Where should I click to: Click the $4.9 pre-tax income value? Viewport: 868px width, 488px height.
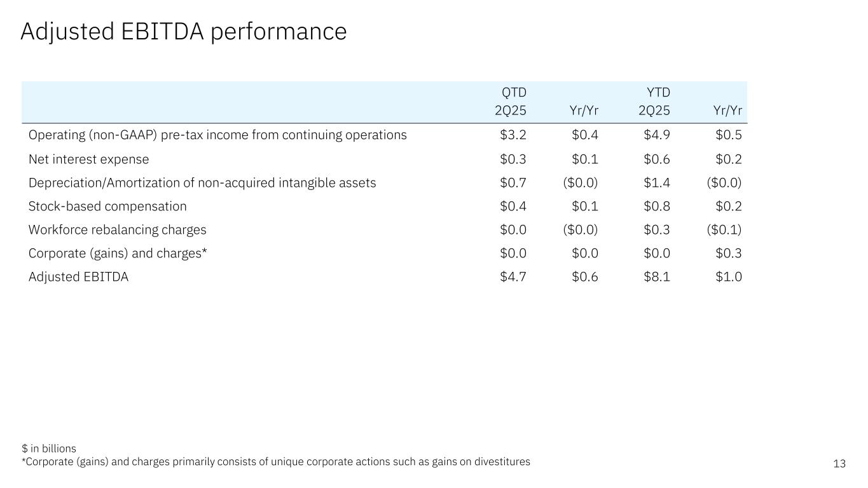click(x=657, y=135)
